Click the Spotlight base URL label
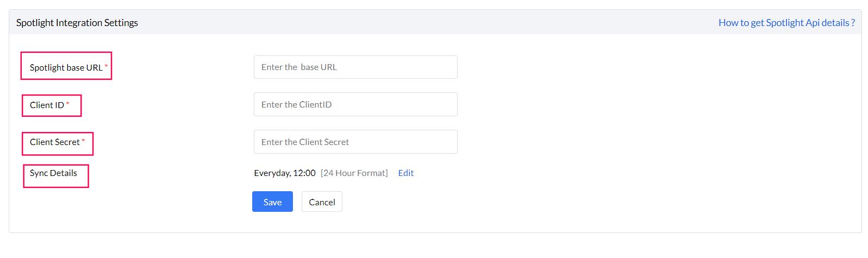Screen dimensions: 868x258 (66, 67)
